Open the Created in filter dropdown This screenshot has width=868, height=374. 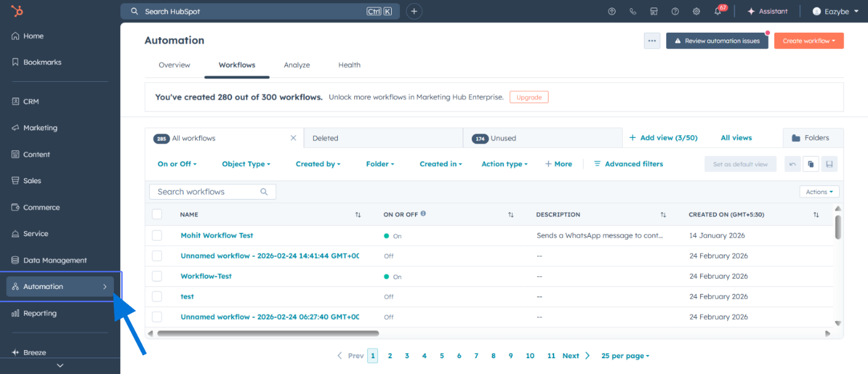click(441, 164)
